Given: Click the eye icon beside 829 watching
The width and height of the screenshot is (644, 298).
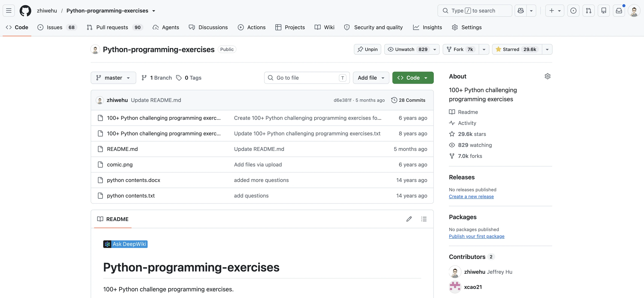Looking at the screenshot, I should (452, 145).
